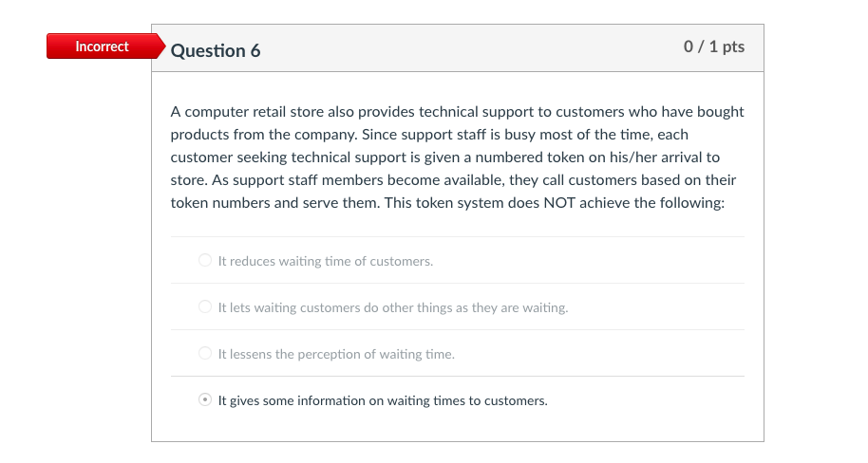The height and width of the screenshot is (463, 868).
Task: Click the answer text 'It reduces waiting time of customers.'
Action: coord(326,261)
